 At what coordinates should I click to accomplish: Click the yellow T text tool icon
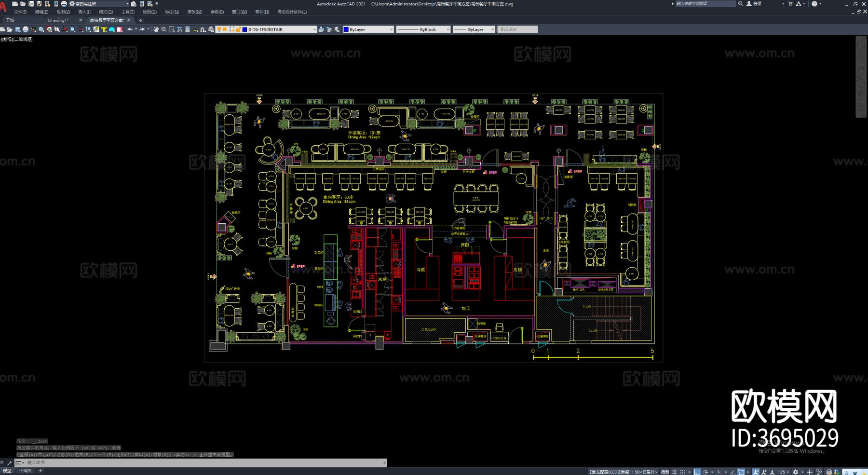[104, 29]
